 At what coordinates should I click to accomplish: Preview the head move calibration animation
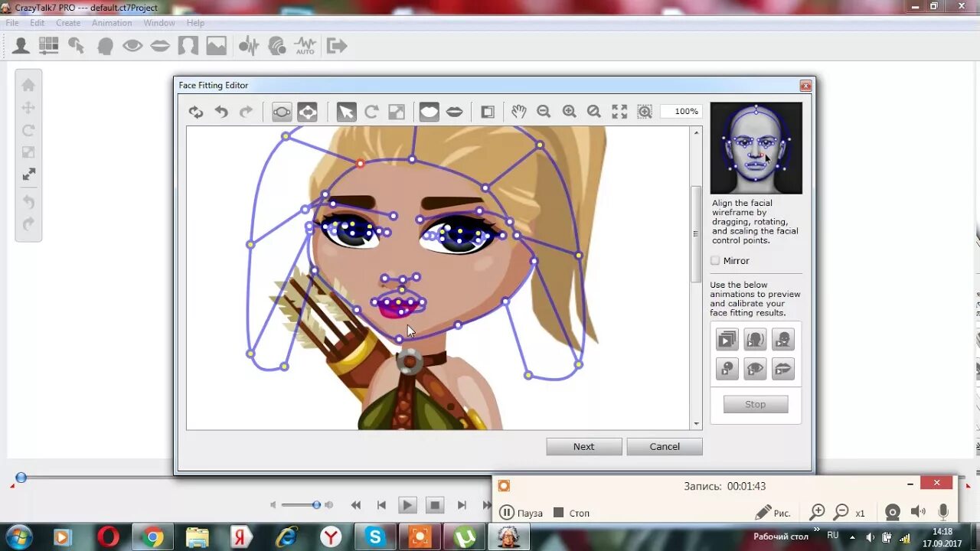[x=727, y=369]
